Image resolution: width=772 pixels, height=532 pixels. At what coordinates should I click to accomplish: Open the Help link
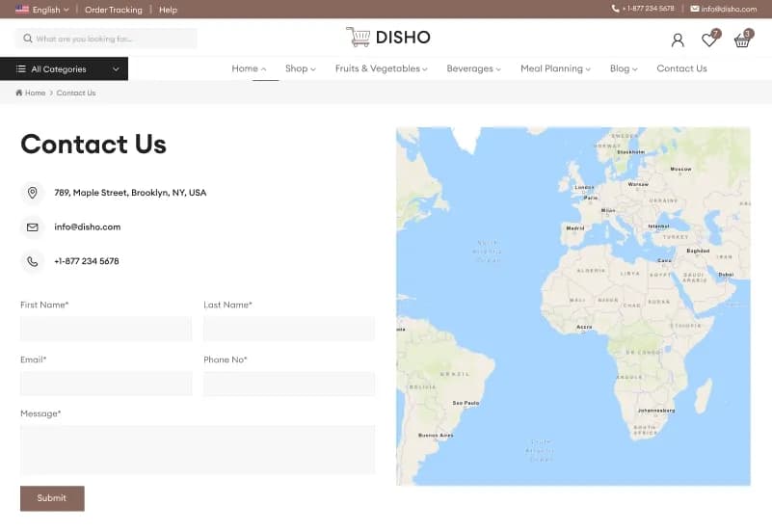coord(168,10)
